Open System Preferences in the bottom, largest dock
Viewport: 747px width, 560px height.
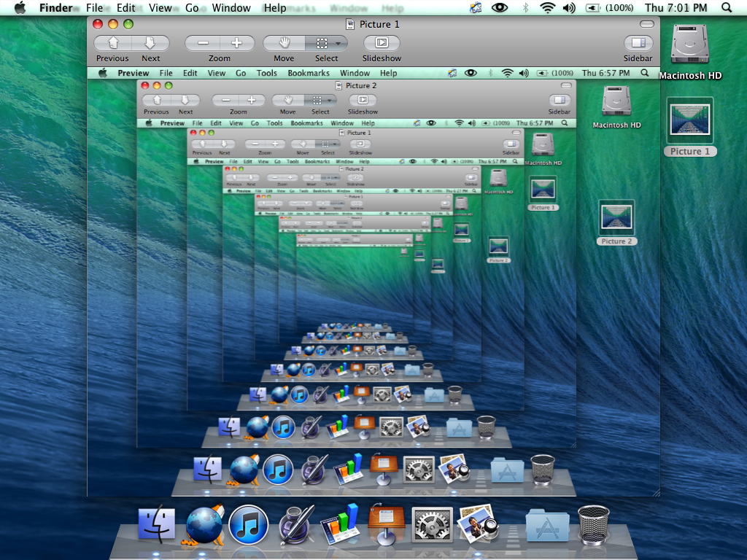click(x=432, y=524)
